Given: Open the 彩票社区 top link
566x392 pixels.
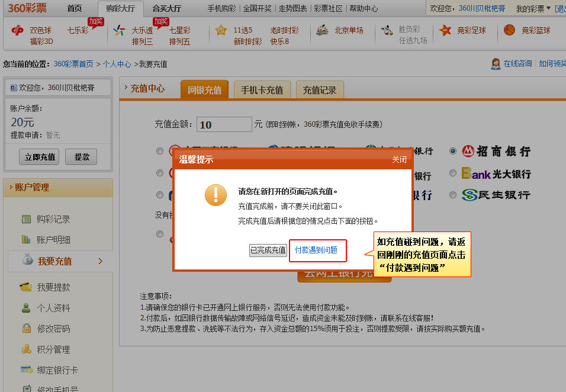Looking at the screenshot, I should 328,9.
